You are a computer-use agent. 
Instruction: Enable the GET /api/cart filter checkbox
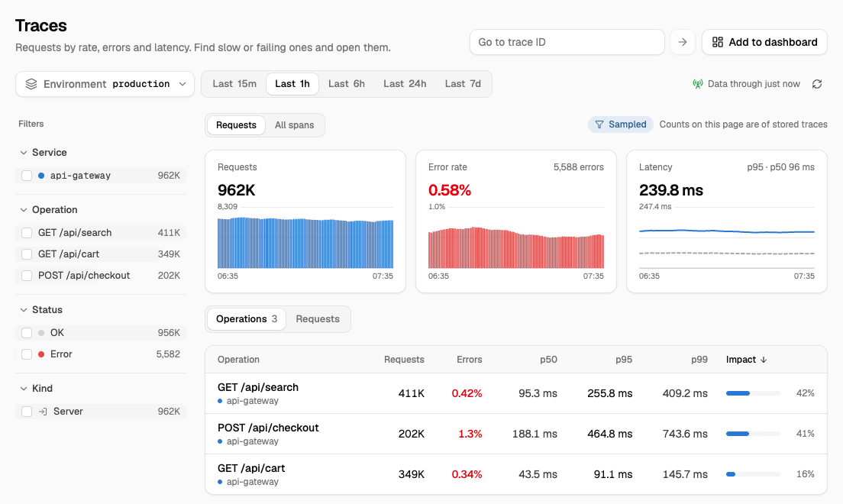coord(26,254)
